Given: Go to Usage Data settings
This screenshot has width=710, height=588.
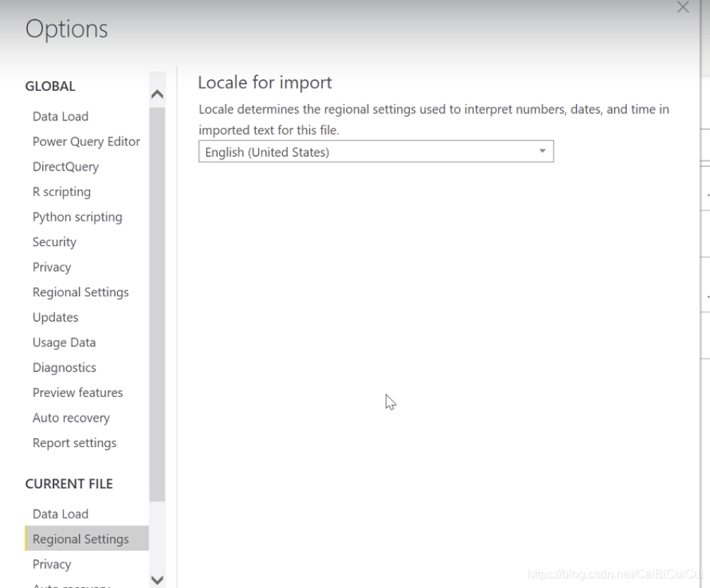Looking at the screenshot, I should click(x=64, y=343).
